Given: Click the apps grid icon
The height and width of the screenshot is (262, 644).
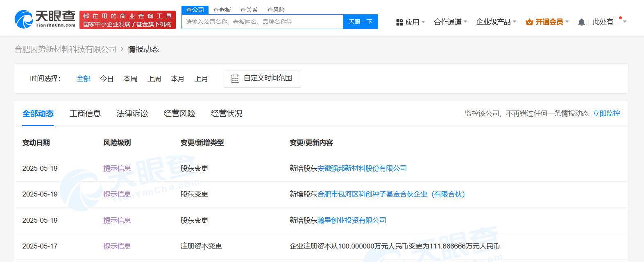Looking at the screenshot, I should (x=399, y=22).
